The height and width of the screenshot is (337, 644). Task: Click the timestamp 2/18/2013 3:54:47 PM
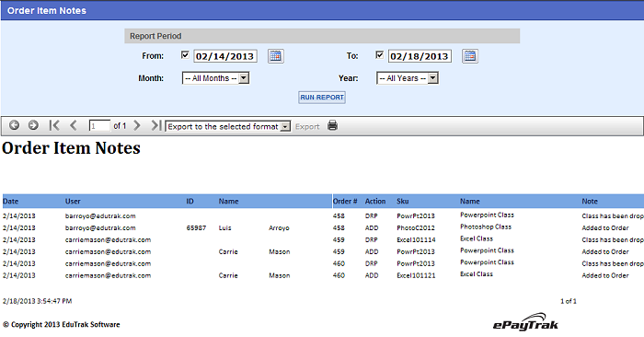(38, 301)
